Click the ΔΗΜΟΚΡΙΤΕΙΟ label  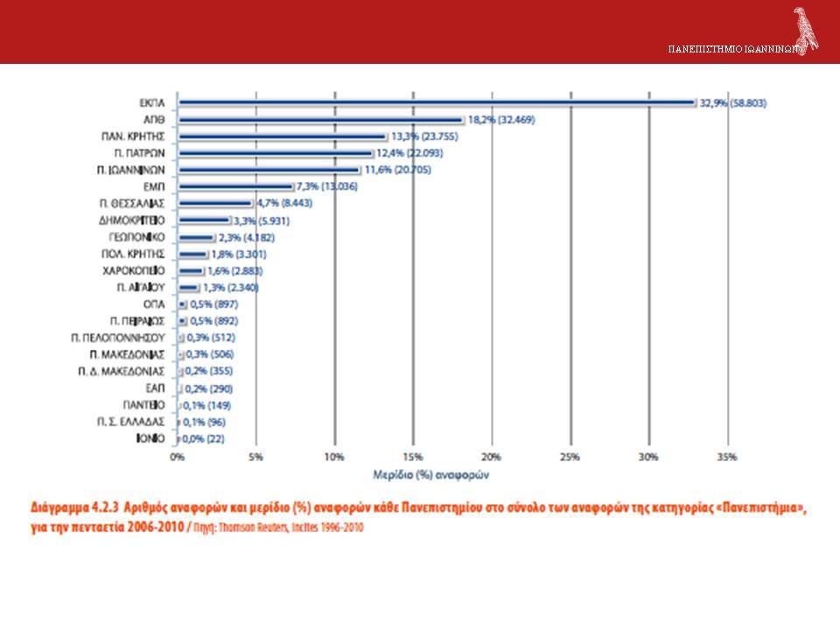pos(132,220)
